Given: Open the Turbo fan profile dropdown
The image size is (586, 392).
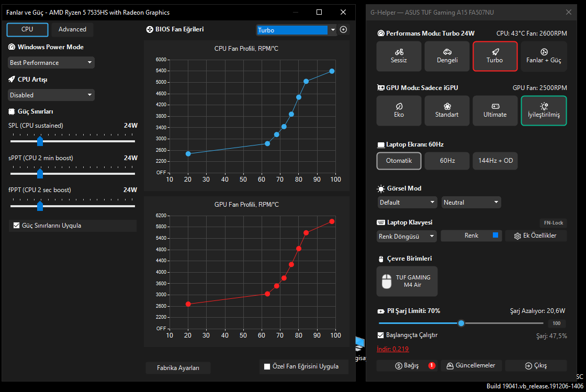Looking at the screenshot, I should click(296, 30).
